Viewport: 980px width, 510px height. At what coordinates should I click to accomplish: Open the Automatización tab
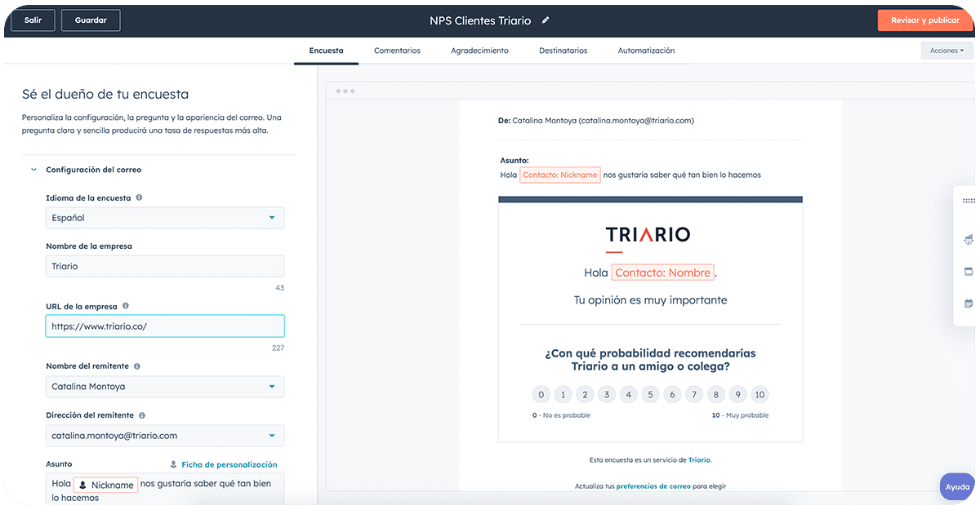coord(646,51)
